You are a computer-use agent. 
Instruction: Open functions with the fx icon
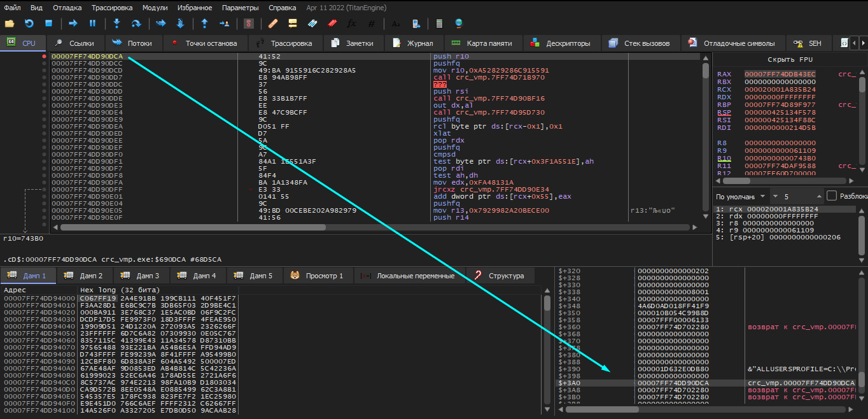click(351, 24)
